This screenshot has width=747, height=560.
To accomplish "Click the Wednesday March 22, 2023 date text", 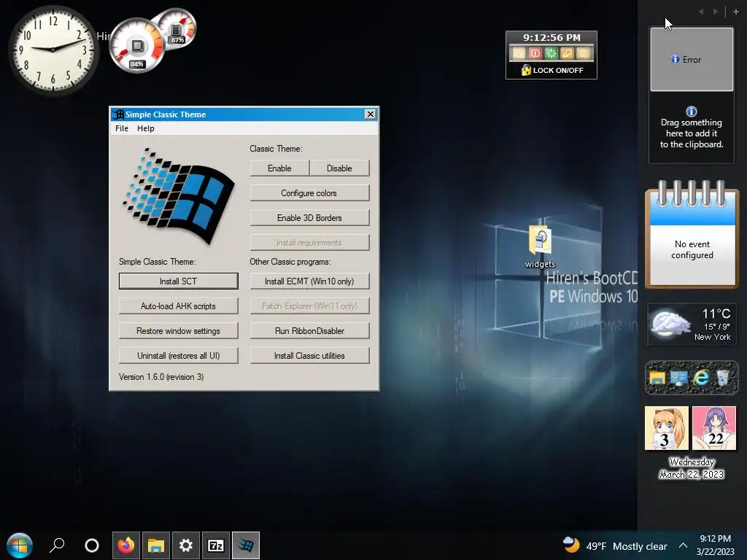I will [692, 468].
